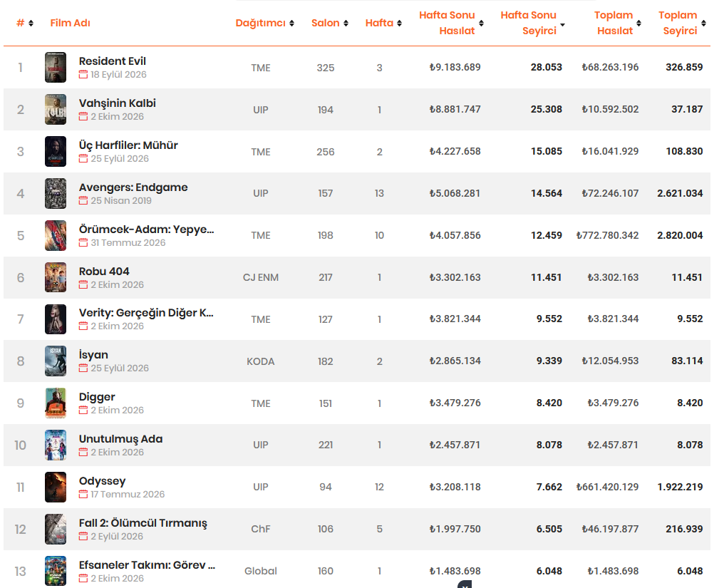The image size is (719, 588).
Task: Select Örümcek-Adam total gross ₺772.780.342
Action: (x=608, y=235)
